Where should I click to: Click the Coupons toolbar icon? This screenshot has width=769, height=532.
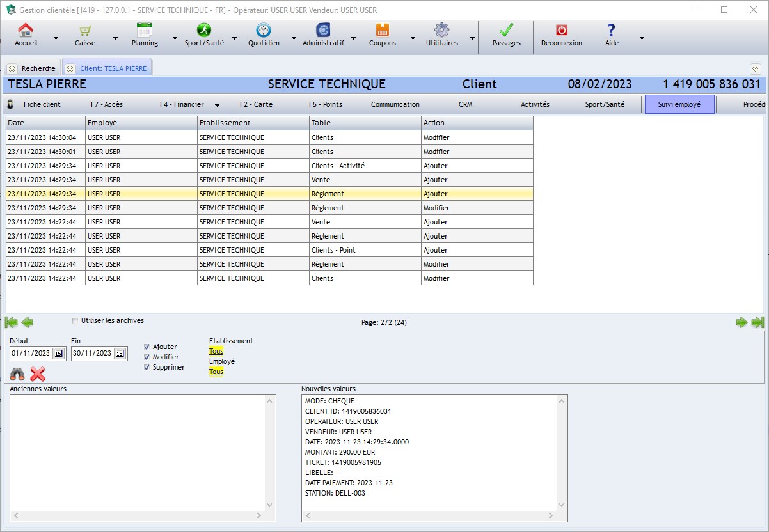click(x=382, y=31)
